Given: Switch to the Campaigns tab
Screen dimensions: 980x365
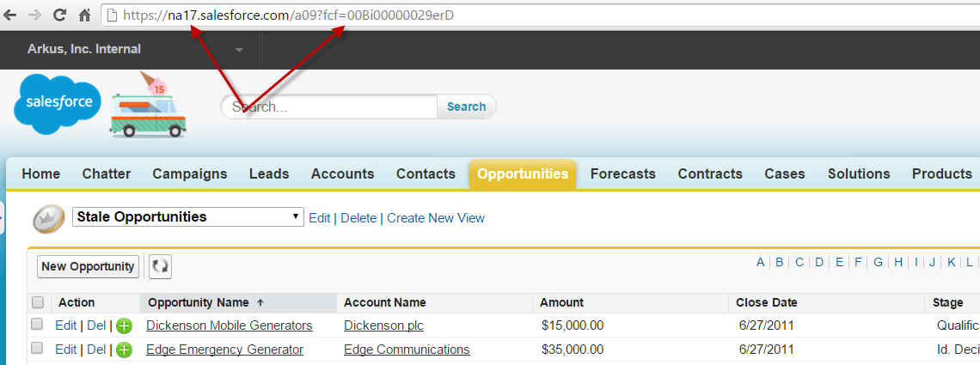Looking at the screenshot, I should tap(190, 173).
